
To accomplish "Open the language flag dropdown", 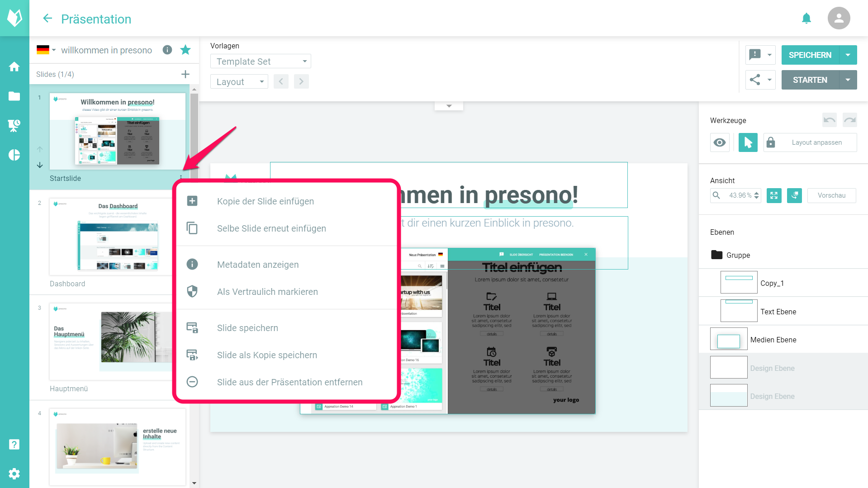I will [46, 50].
